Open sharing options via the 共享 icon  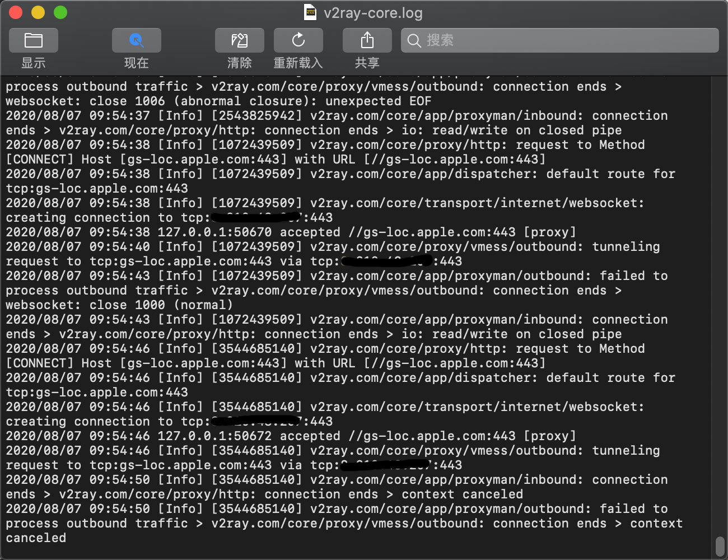click(367, 40)
